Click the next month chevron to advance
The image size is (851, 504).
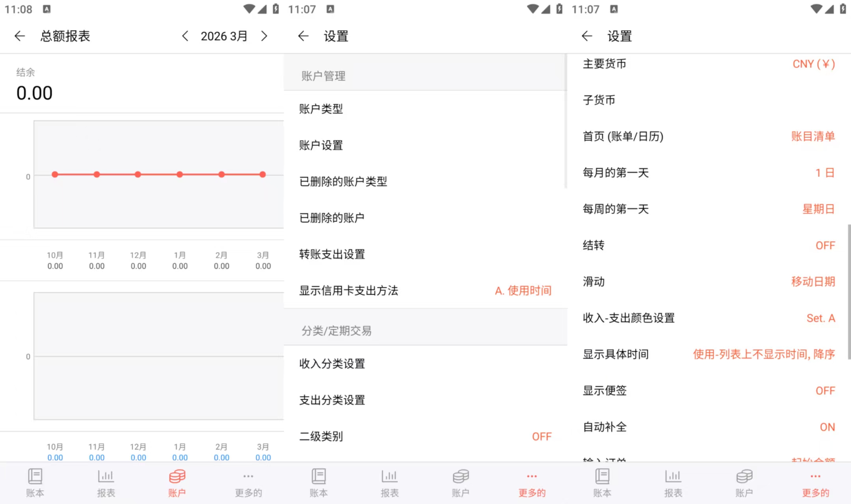(x=264, y=36)
